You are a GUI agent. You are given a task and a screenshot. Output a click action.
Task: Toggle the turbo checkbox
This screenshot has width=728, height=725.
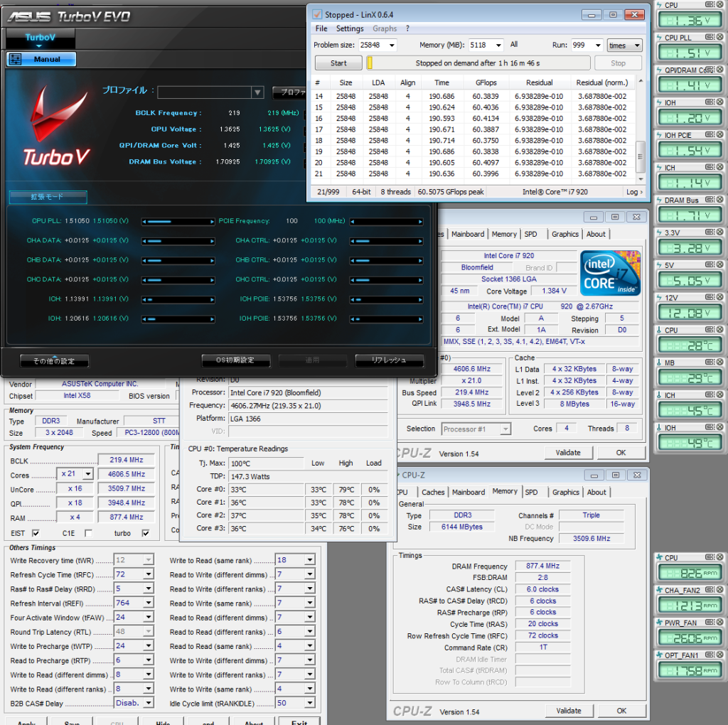pyautogui.click(x=145, y=533)
